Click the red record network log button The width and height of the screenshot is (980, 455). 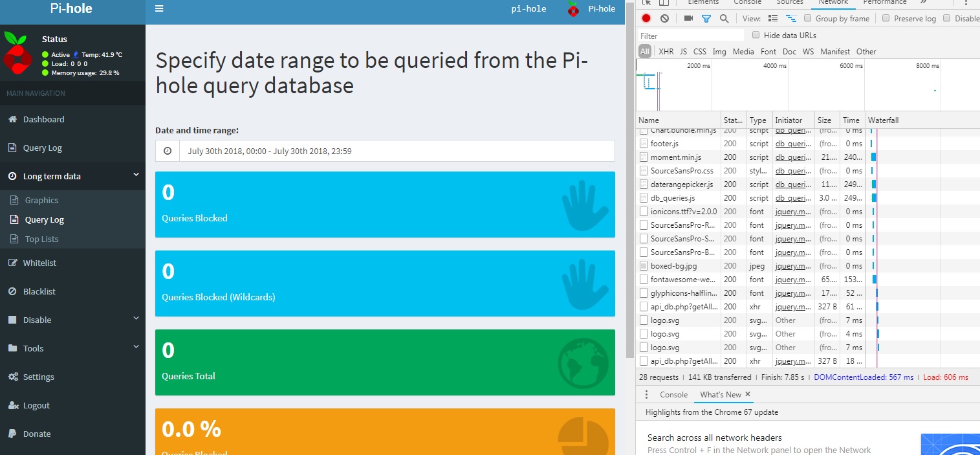click(646, 19)
